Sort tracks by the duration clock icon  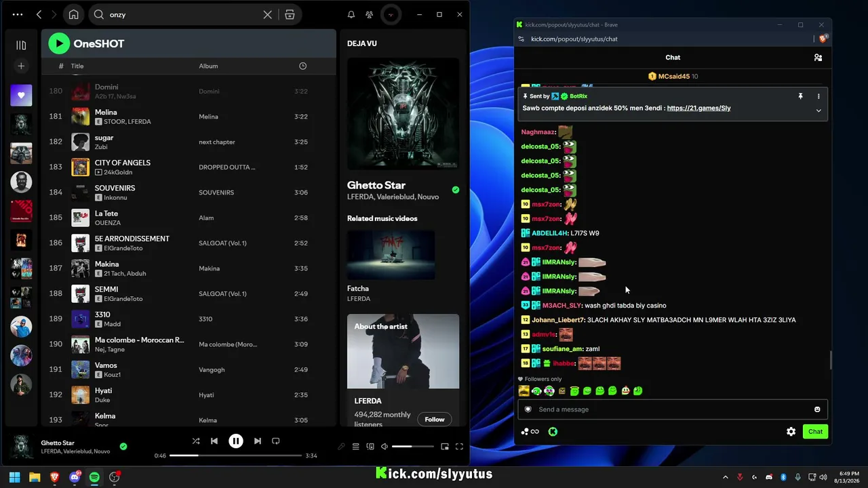(x=302, y=66)
